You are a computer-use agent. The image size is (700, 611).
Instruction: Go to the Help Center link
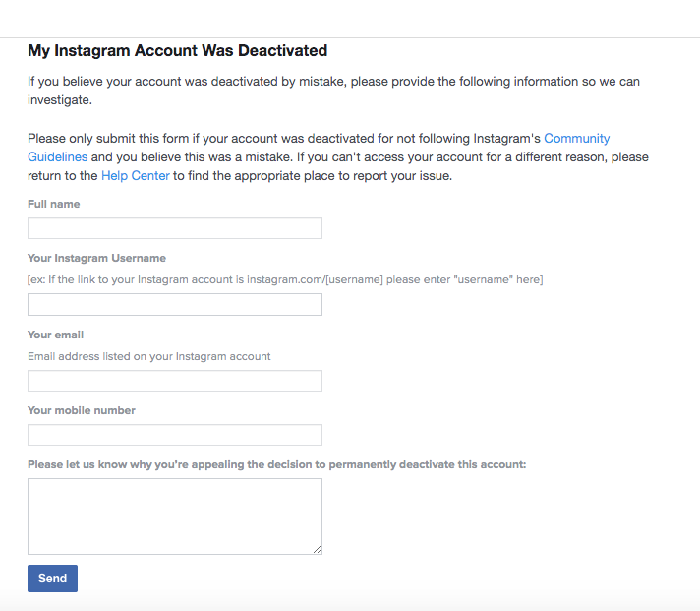tap(136, 176)
